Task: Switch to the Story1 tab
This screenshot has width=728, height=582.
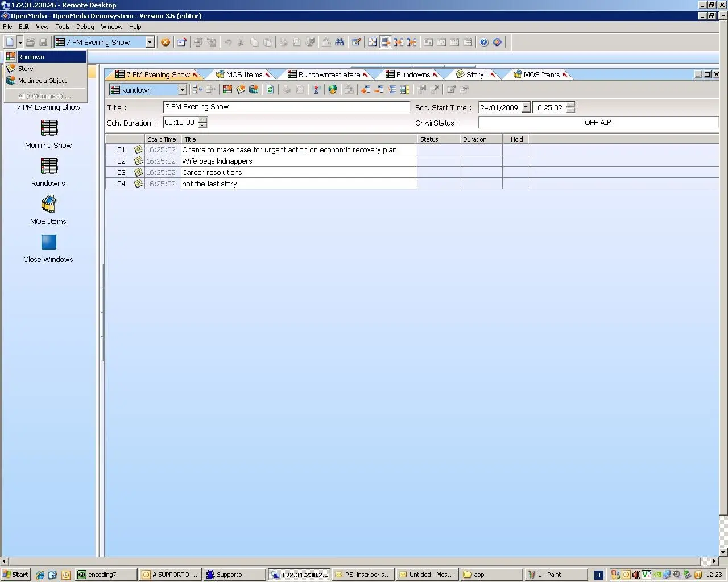Action: coord(476,74)
